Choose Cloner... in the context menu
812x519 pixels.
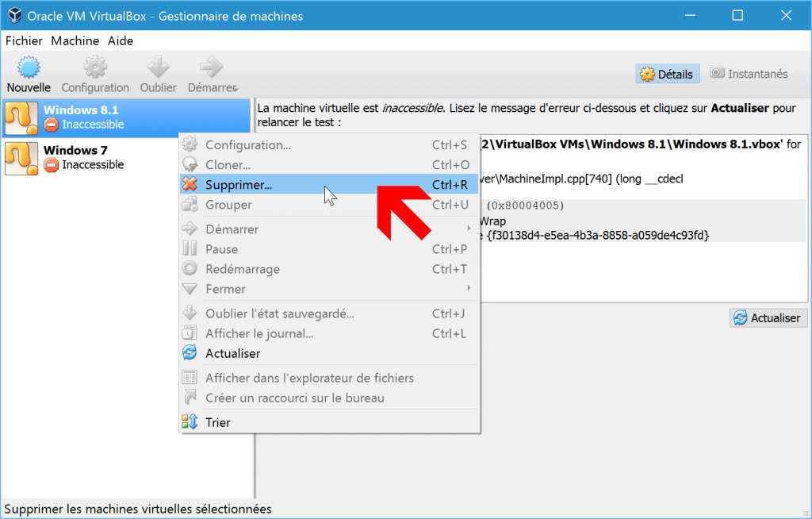click(x=329, y=165)
